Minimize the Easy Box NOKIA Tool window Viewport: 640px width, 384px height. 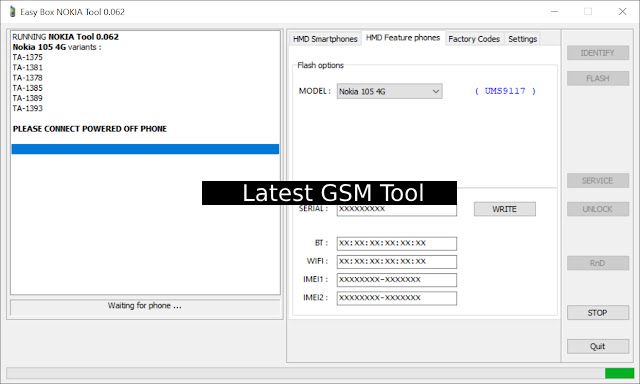coord(554,11)
